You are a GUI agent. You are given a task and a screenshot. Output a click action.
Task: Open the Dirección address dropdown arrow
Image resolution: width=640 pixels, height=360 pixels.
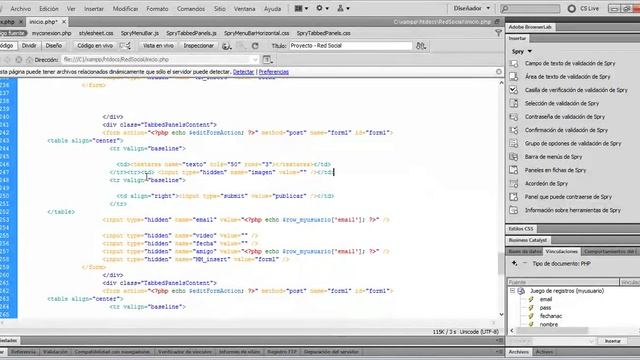(x=255, y=60)
